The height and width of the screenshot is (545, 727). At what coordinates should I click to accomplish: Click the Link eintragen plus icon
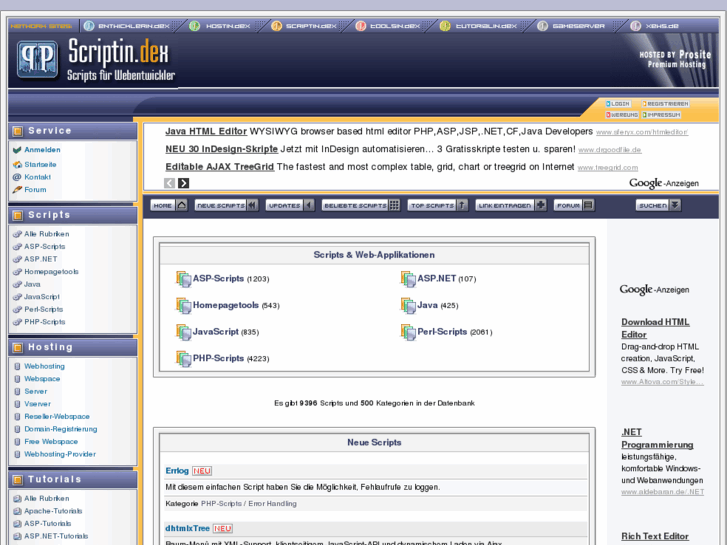point(541,205)
